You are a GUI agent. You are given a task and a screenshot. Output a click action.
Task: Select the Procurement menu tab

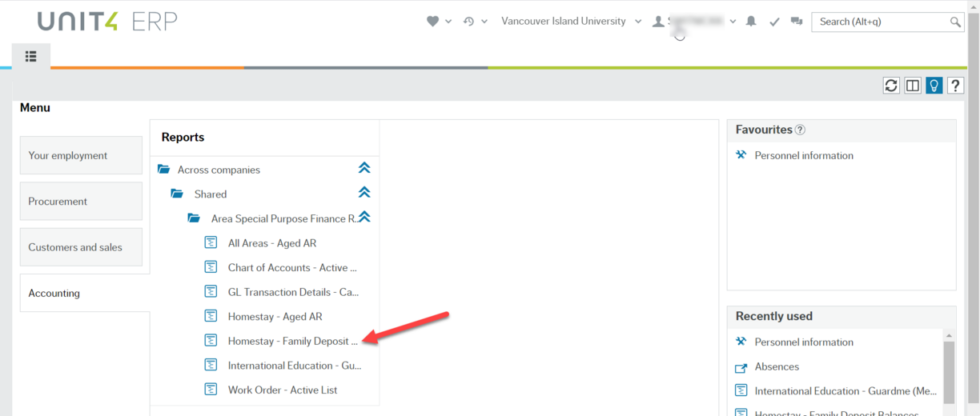[x=81, y=201]
